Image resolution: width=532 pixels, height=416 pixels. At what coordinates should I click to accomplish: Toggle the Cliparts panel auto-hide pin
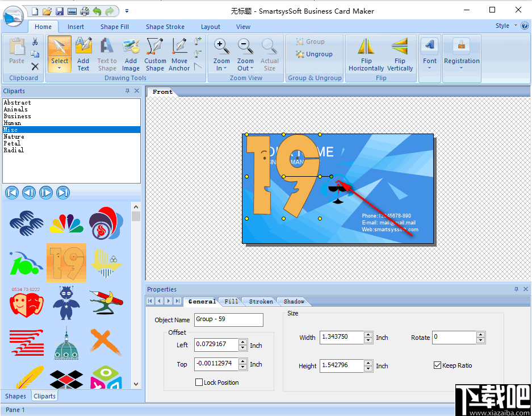pyautogui.click(x=127, y=90)
